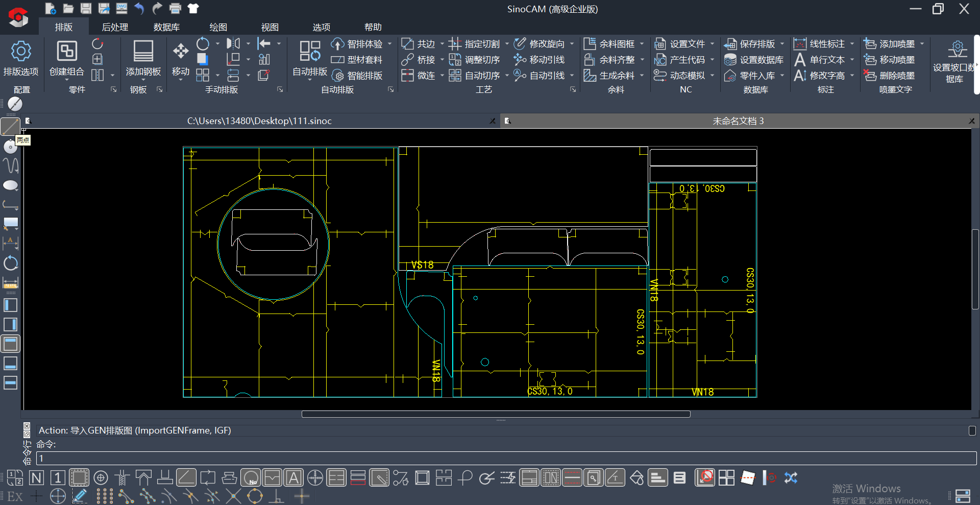
Task: Click the 命令 command input field
Action: click(505, 458)
